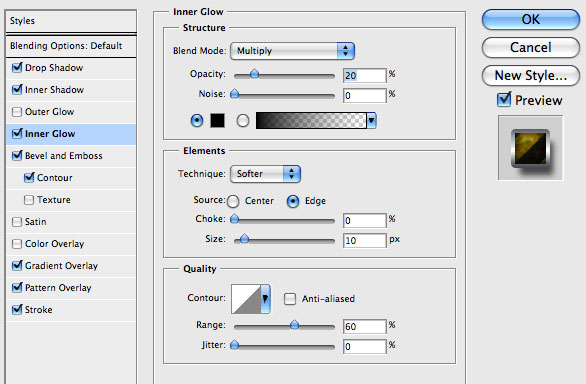586x384 pixels.
Task: Click the black glow color swatch
Action: coord(218,120)
